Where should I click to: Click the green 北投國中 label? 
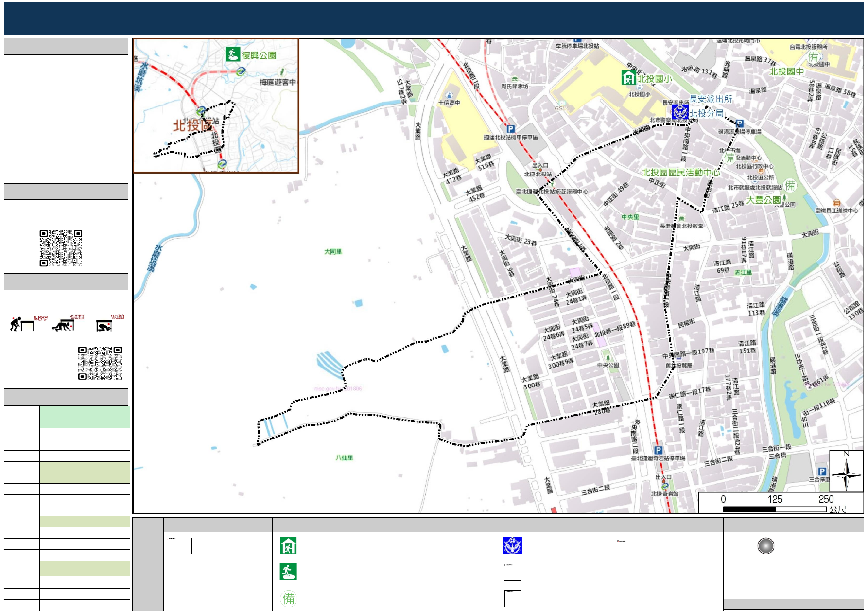pos(786,71)
